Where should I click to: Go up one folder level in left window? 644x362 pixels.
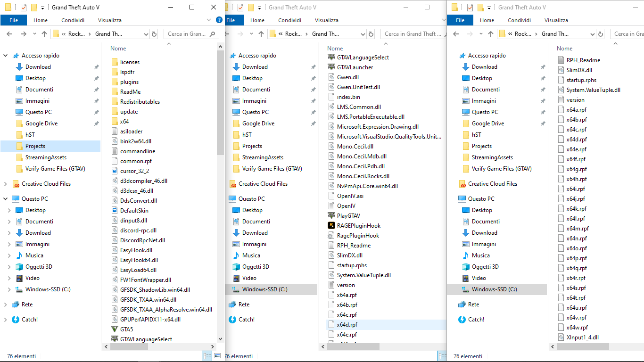coord(44,34)
